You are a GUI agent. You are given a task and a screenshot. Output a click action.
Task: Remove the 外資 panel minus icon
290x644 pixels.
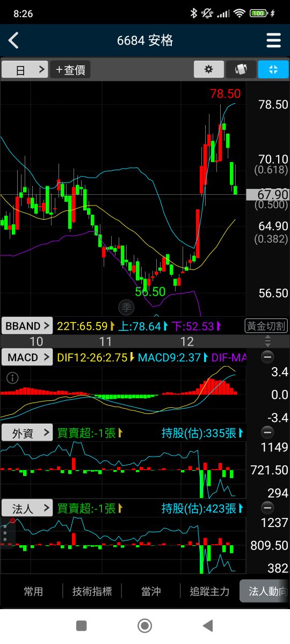[267, 433]
